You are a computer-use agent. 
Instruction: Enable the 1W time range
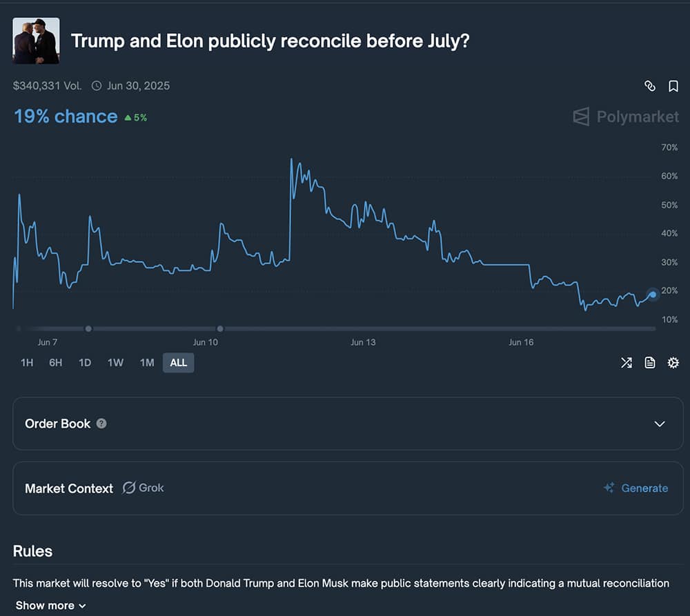[x=115, y=362]
